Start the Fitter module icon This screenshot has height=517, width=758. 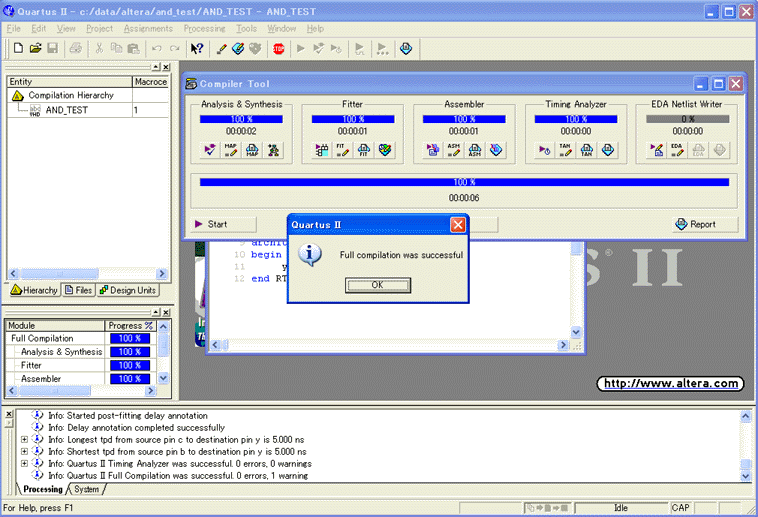tap(322, 150)
